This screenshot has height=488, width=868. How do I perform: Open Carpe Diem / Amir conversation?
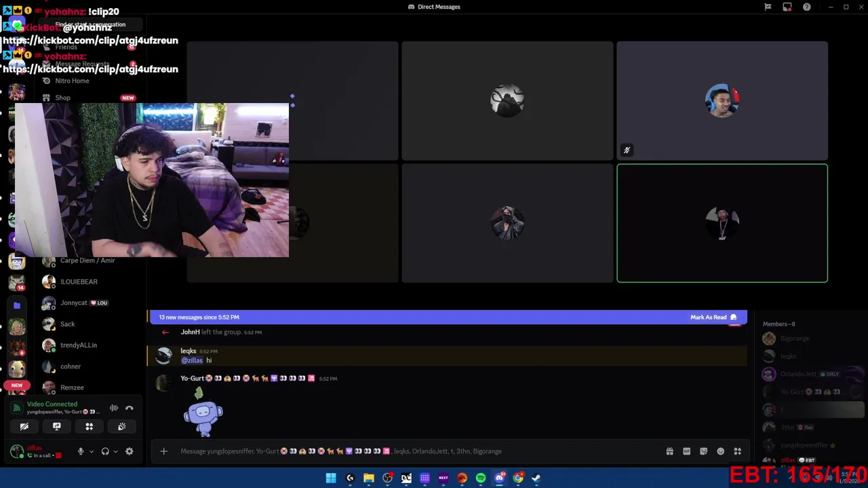pos(87,261)
